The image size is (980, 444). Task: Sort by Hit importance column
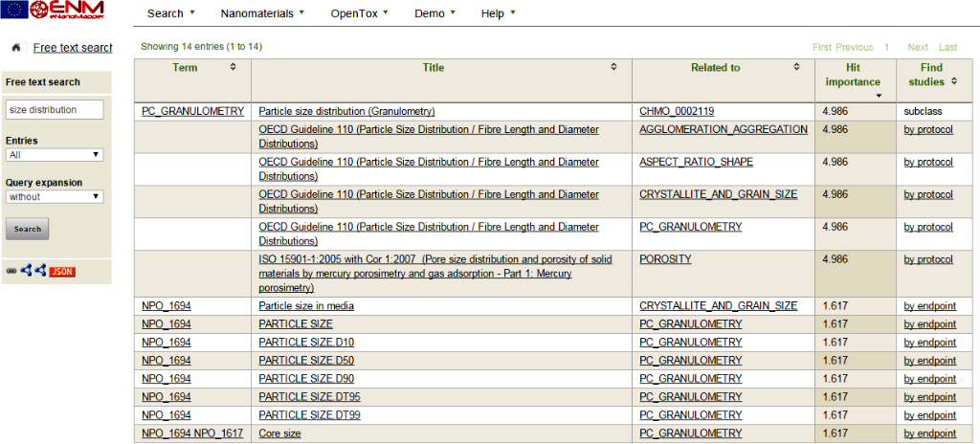point(853,76)
